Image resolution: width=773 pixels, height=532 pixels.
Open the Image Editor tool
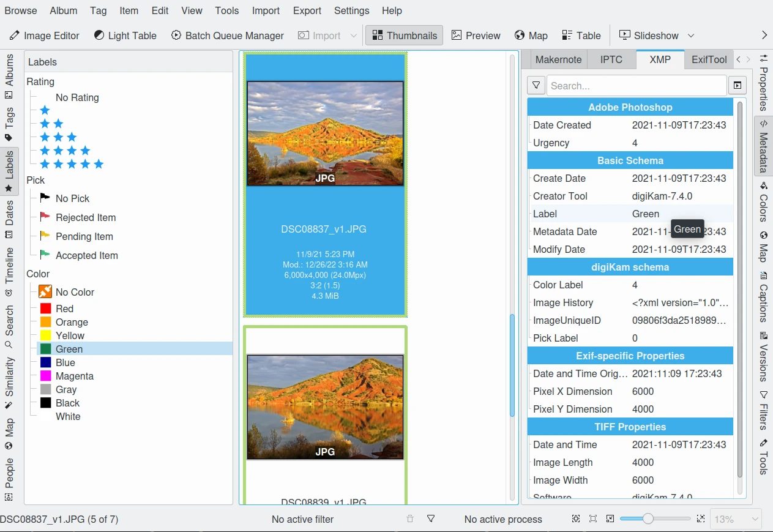(44, 36)
